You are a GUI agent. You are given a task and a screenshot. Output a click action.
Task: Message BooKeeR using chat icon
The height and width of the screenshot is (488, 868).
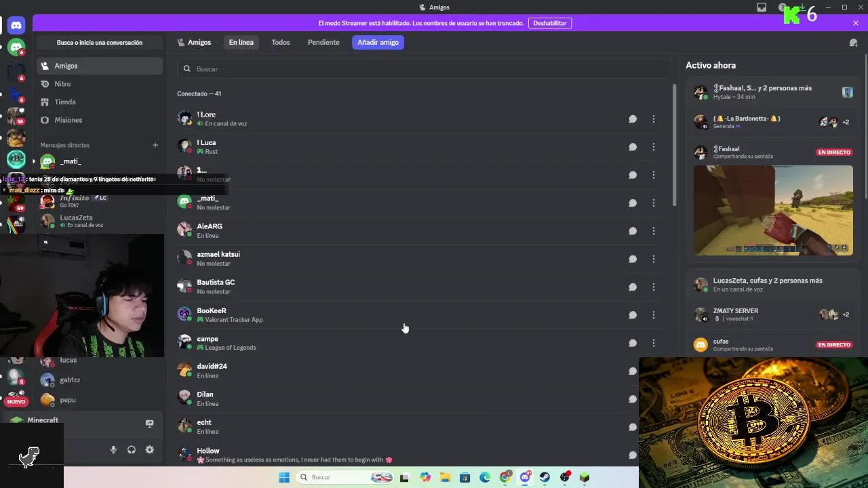coord(633,315)
